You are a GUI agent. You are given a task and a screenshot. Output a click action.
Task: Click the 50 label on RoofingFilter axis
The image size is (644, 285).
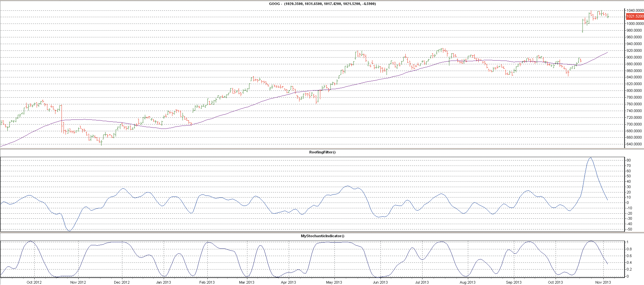point(629,176)
